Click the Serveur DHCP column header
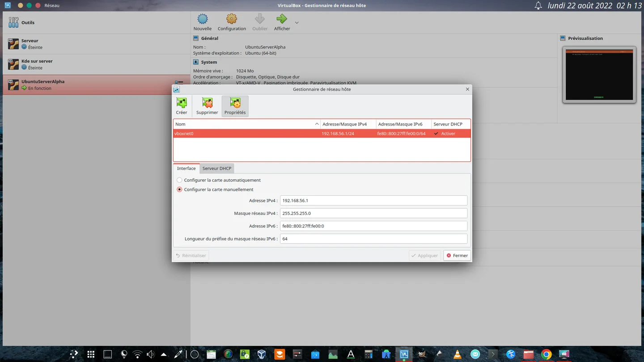644x362 pixels. 451,124
